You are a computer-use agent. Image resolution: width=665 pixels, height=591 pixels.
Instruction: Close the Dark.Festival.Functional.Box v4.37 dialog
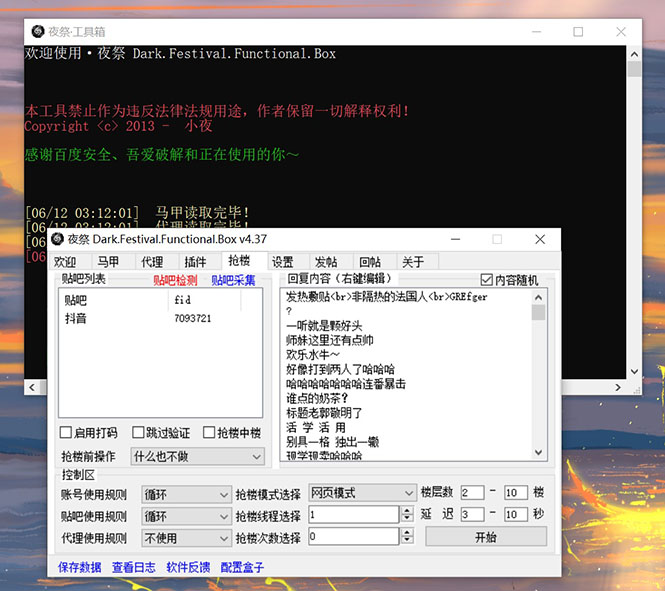(x=540, y=240)
